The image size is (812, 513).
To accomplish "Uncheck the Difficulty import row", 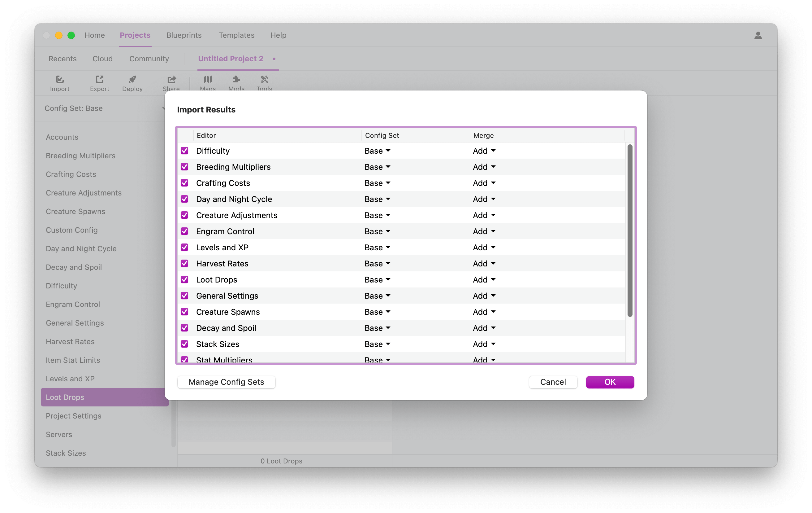I will tap(184, 151).
